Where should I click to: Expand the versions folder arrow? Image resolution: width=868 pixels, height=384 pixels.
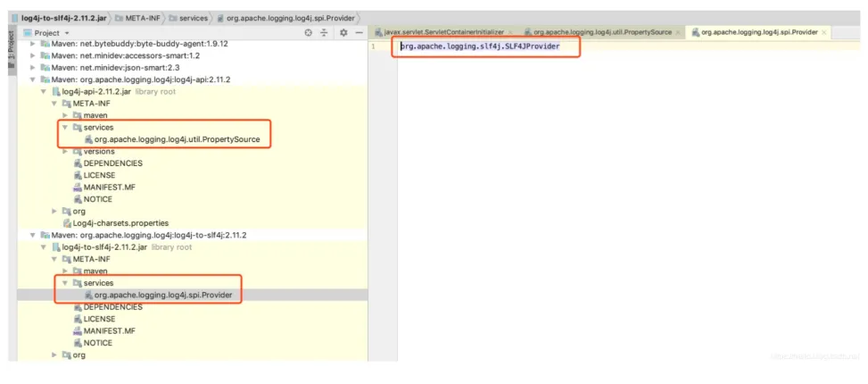[x=65, y=151]
